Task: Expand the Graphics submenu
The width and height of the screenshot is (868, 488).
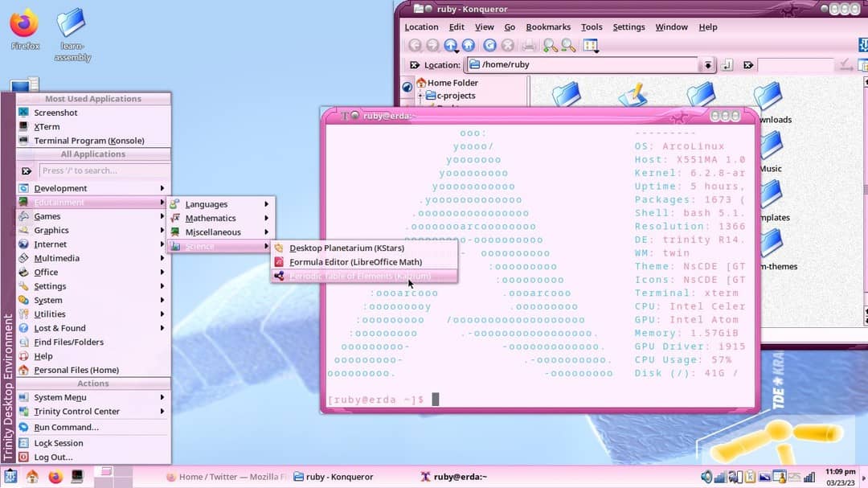Action: tap(93, 230)
